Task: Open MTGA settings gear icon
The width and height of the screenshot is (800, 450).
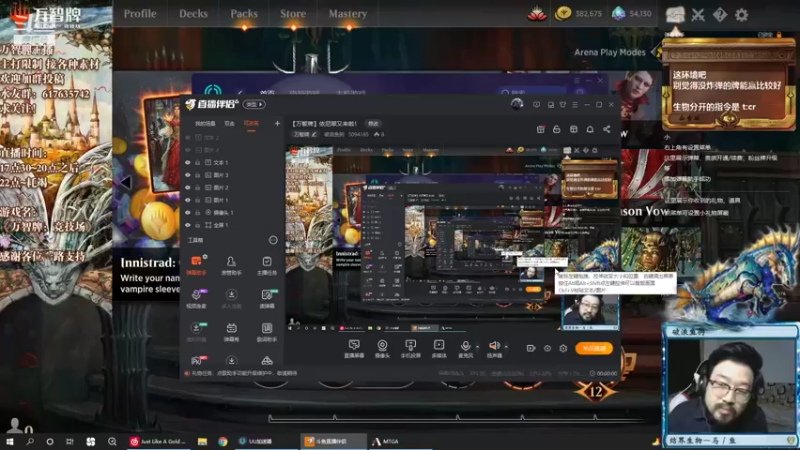Action: coord(741,15)
